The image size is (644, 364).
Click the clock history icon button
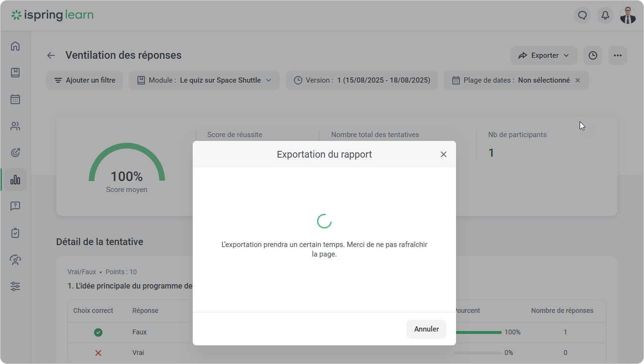click(592, 55)
